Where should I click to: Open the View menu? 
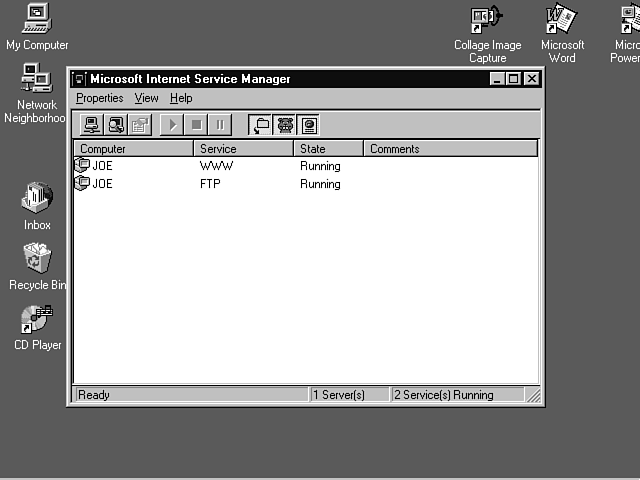click(x=147, y=98)
